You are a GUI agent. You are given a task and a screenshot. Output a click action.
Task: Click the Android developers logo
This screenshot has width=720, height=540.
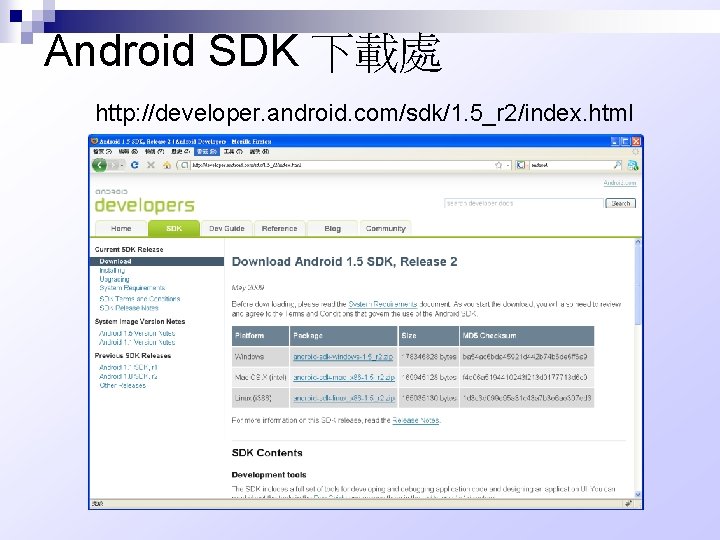[x=145, y=201]
